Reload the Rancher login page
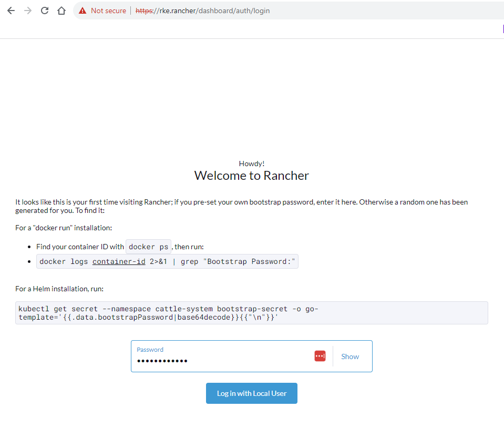Viewport: 504px width, 428px height. [45, 11]
